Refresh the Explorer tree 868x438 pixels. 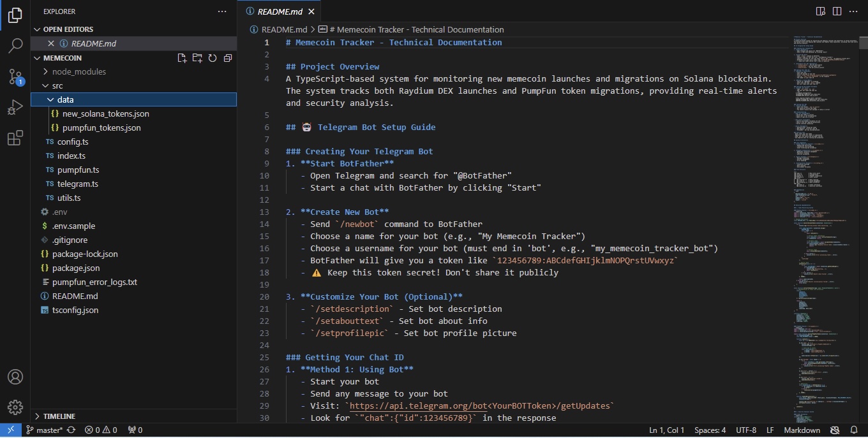coord(213,57)
